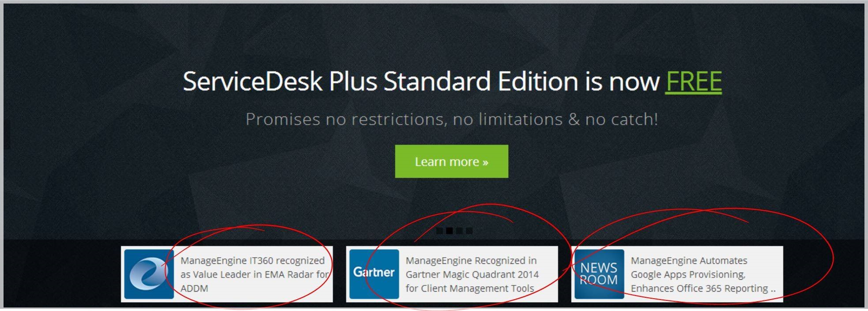Click the ServiceDesk Plus Standard Edition headline
Viewport: 868px width, 311px height.
point(452,82)
